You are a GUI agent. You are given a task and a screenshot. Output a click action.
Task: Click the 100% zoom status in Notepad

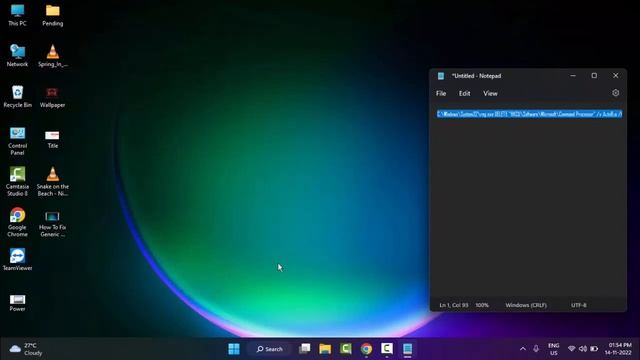coord(482,305)
